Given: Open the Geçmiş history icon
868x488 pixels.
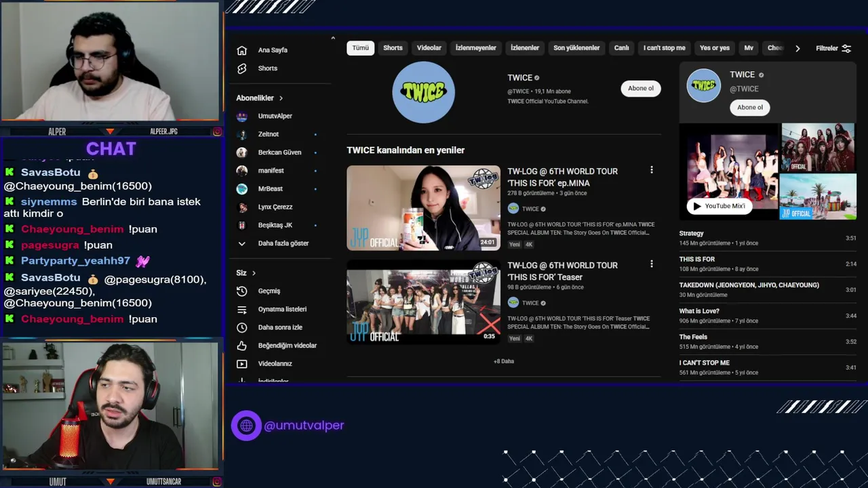Looking at the screenshot, I should coord(241,291).
